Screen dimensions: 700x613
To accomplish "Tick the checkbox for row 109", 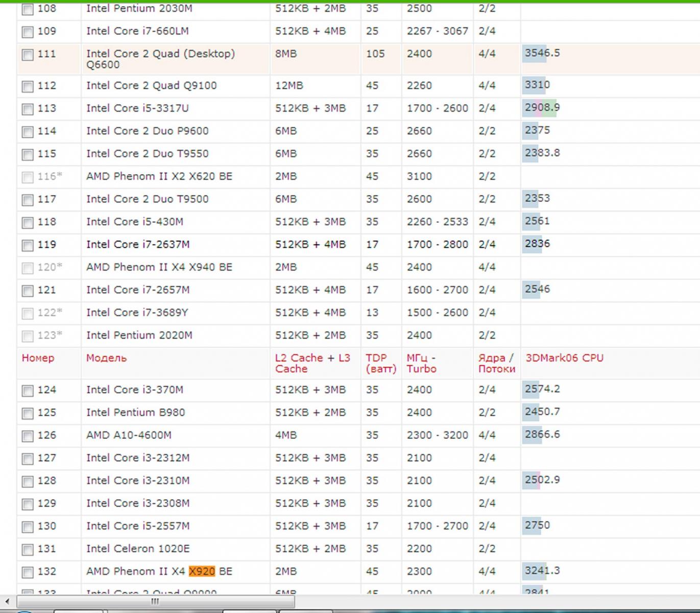I will point(28,32).
